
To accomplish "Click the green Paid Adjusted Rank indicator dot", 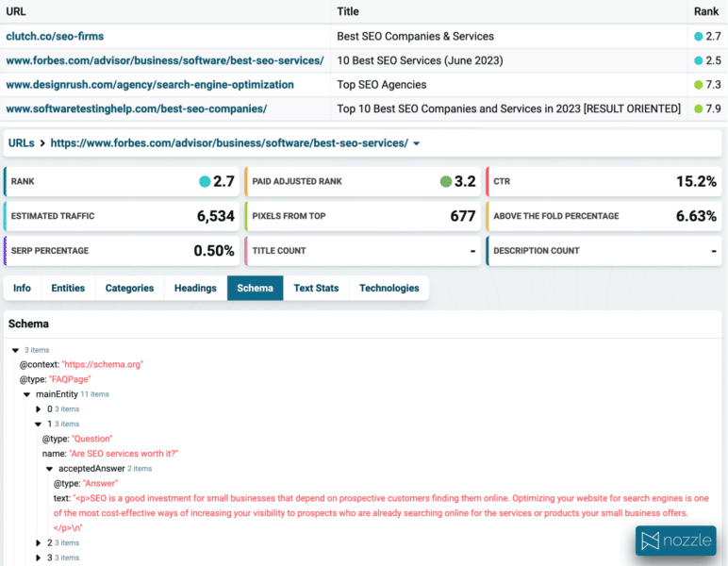I will coord(445,181).
